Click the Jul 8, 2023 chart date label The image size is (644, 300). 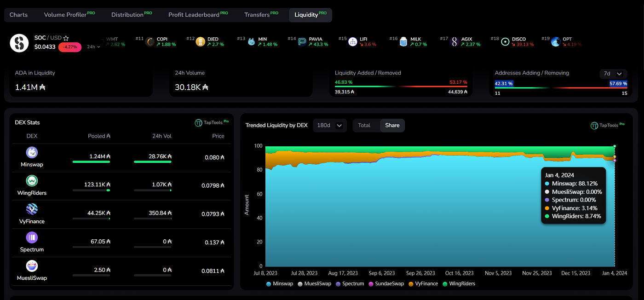[x=266, y=273]
